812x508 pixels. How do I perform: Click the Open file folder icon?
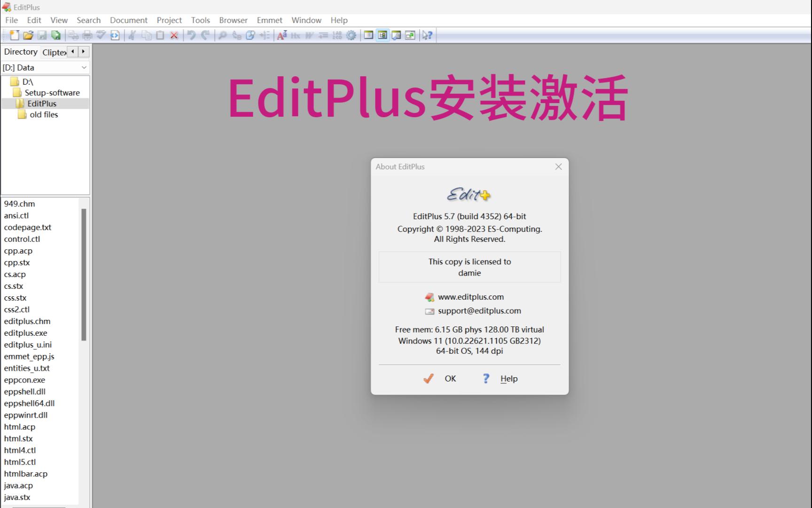click(x=28, y=35)
